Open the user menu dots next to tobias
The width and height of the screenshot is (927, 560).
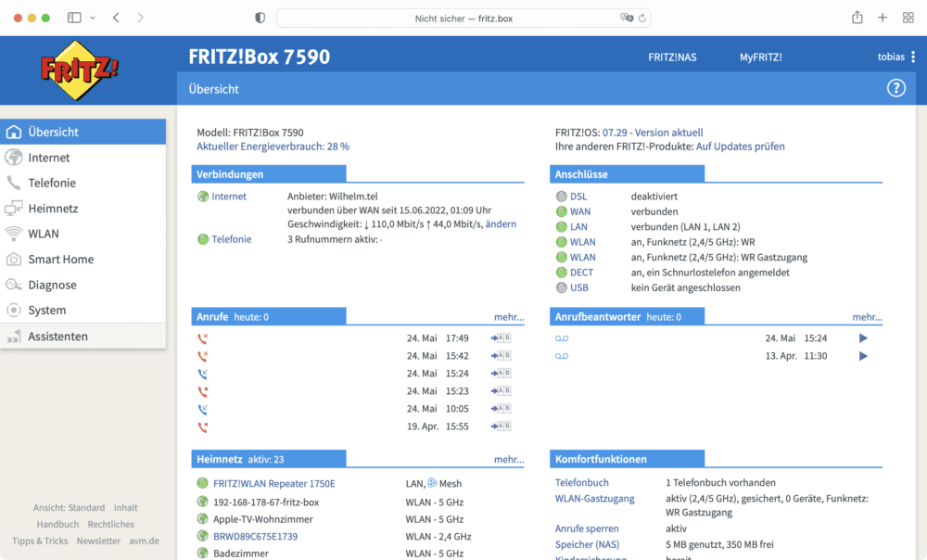point(913,57)
